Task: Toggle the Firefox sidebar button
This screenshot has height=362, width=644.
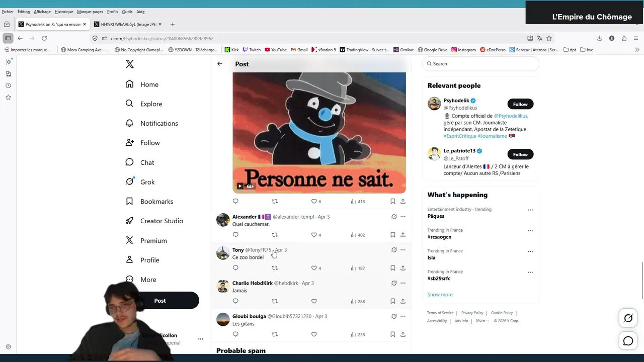Action: click(x=8, y=38)
